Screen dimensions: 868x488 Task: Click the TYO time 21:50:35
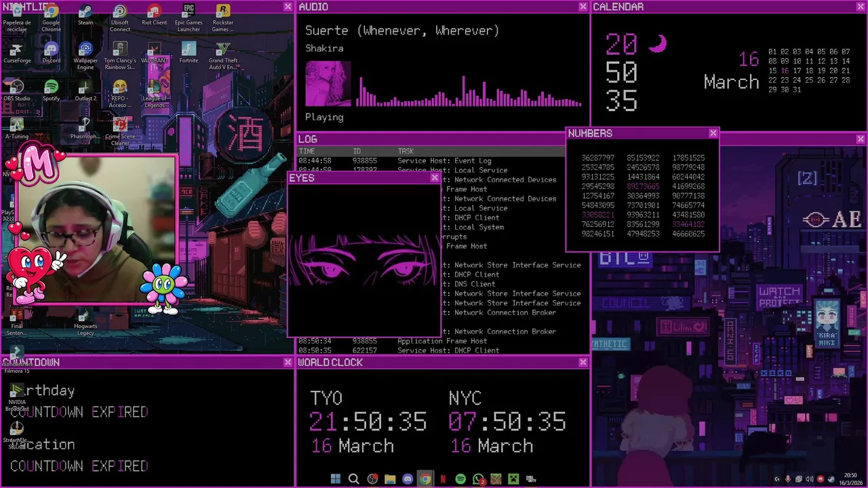click(368, 422)
